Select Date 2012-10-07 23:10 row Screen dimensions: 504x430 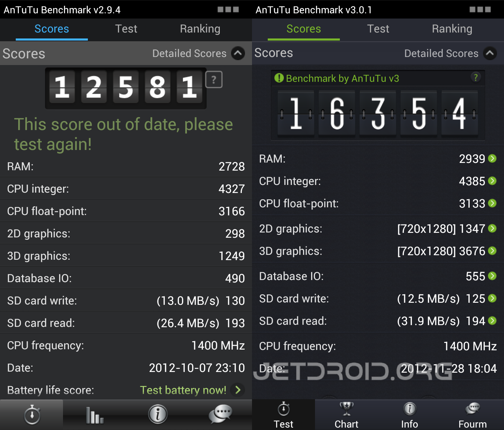point(126,368)
